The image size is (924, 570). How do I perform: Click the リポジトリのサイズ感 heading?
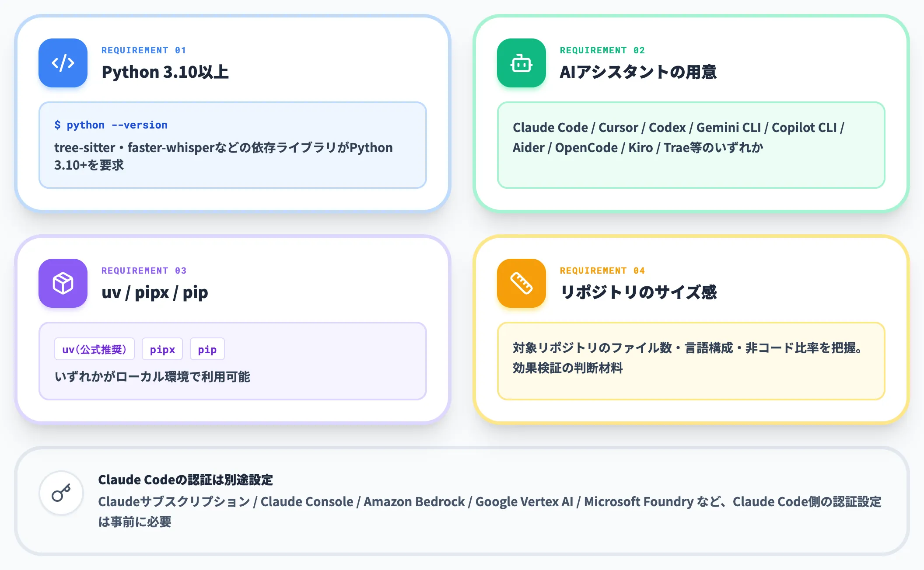tap(638, 292)
